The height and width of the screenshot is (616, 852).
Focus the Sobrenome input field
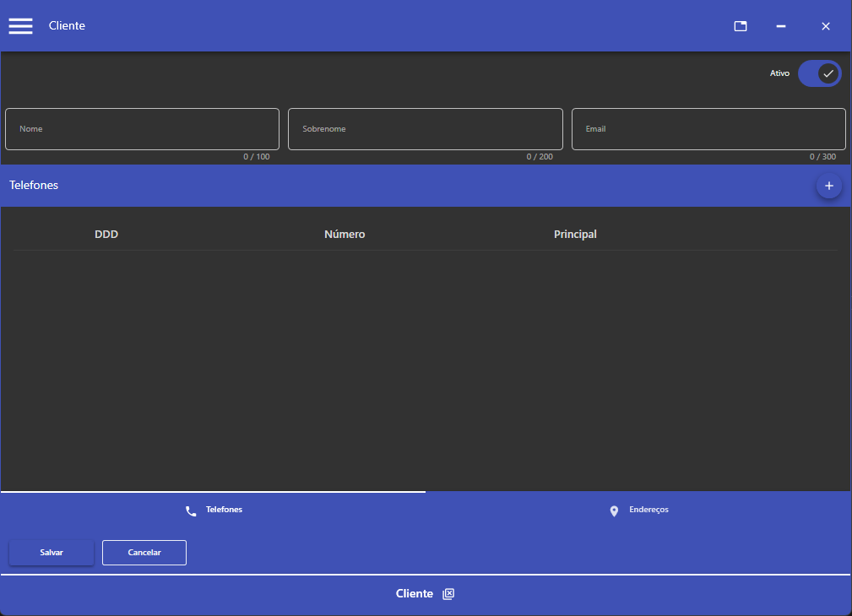tap(425, 129)
